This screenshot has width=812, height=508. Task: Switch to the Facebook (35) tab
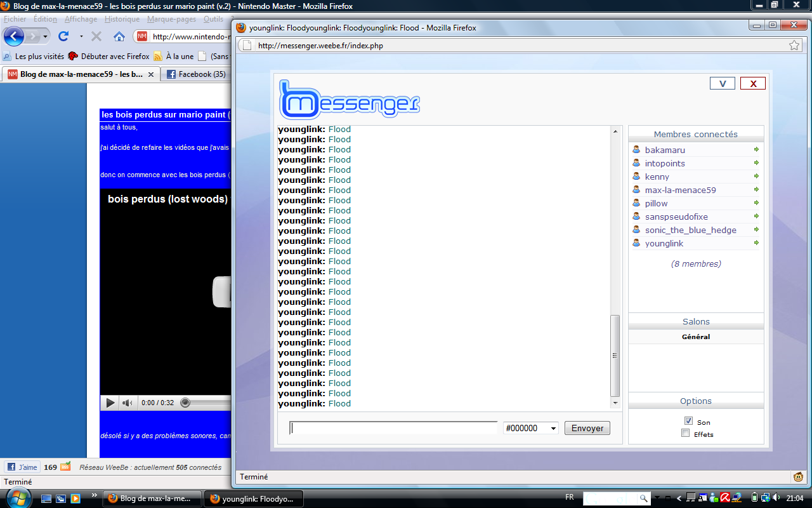196,74
